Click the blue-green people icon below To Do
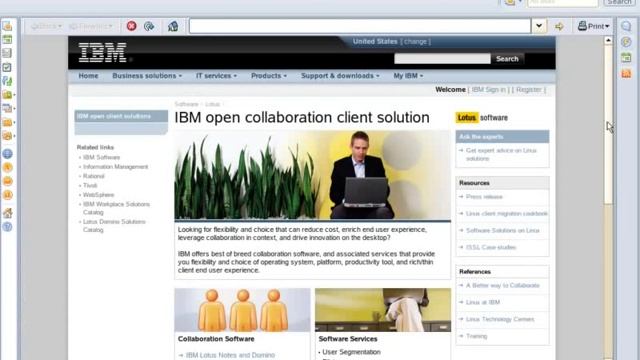640x360 pixels. click(7, 81)
